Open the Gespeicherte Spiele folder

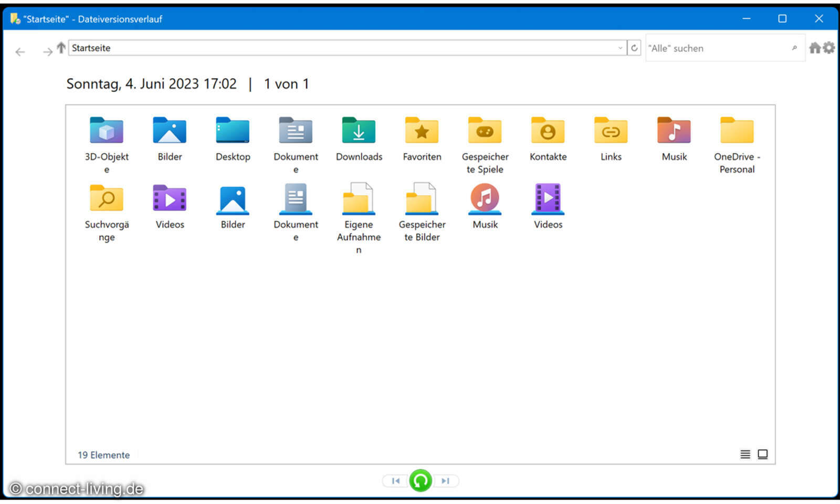click(x=485, y=131)
